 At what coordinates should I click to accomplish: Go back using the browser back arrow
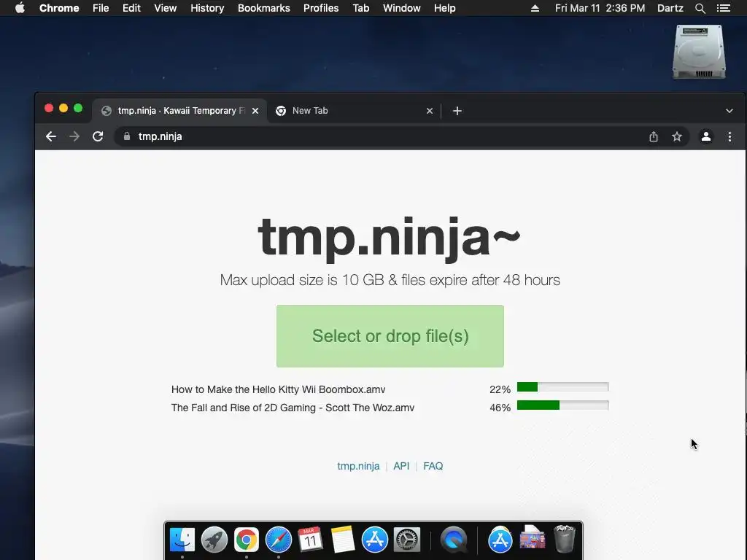click(51, 136)
